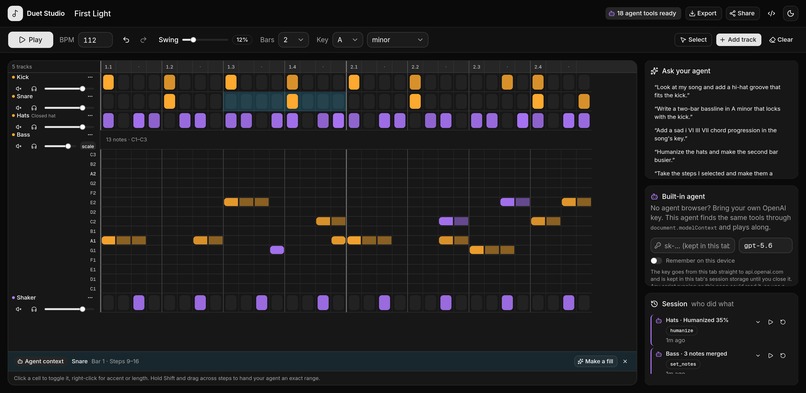
Task: Revert the Bass 3 notes merged entry
Action: pos(783,355)
